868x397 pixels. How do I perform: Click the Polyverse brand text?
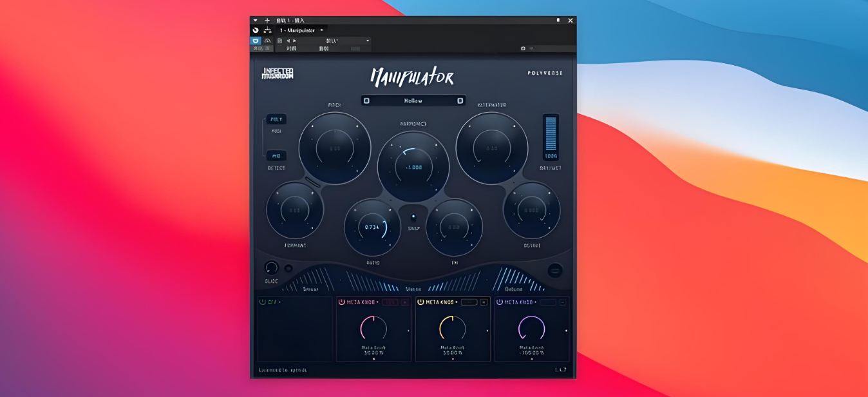[545, 73]
